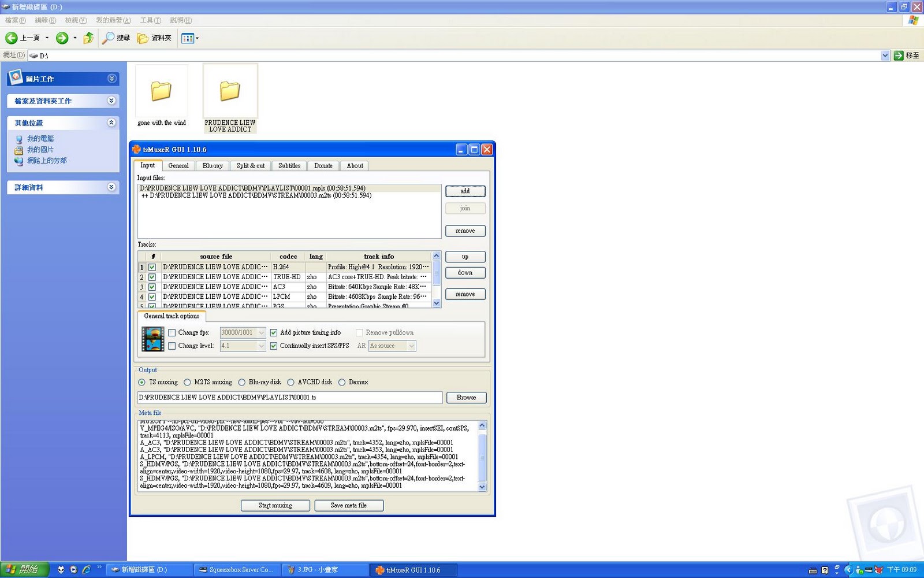Viewport: 924px width, 578px height.
Task: Select M2TS muxing output option
Action: 187,382
